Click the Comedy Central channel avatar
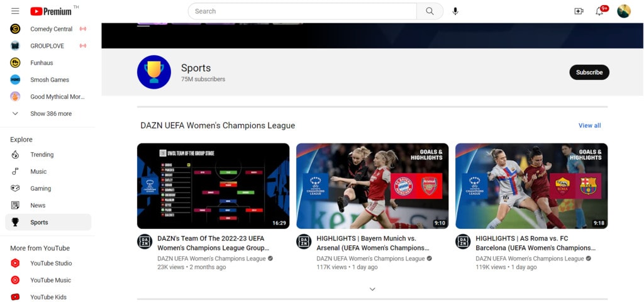Viewport: 644px width, 302px height. [15, 29]
